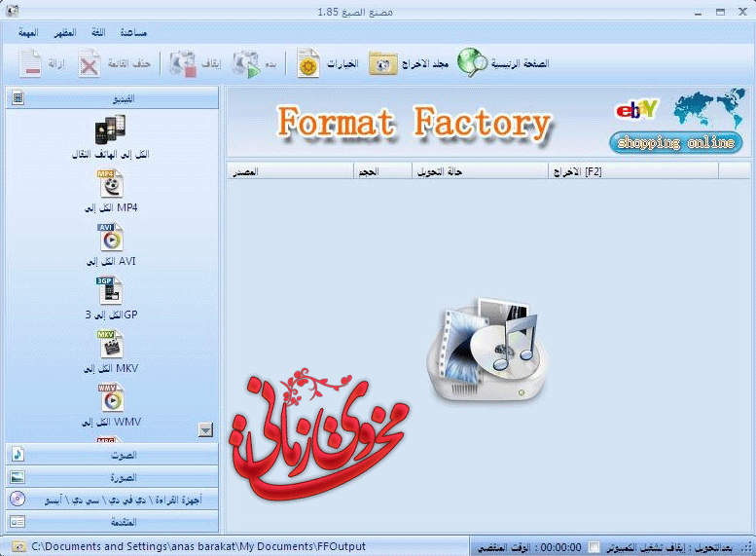Click the MP4 label (الكل إلى MP4)
This screenshot has height=556, width=756.
click(x=111, y=207)
